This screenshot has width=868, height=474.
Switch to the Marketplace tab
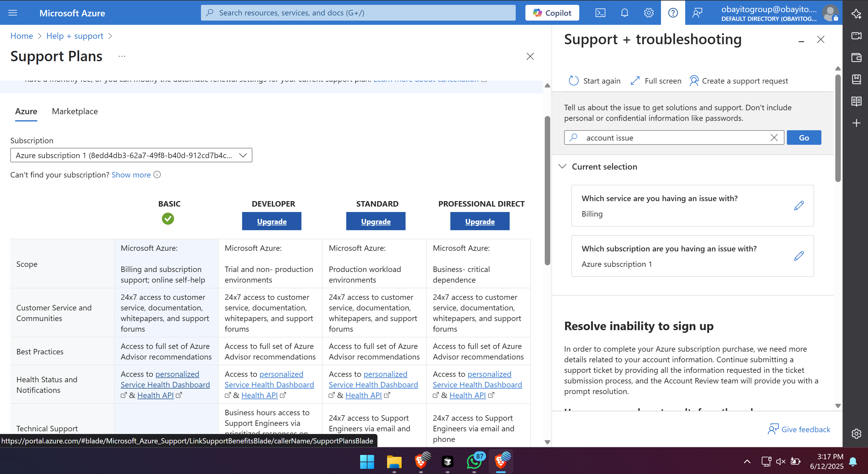[74, 111]
